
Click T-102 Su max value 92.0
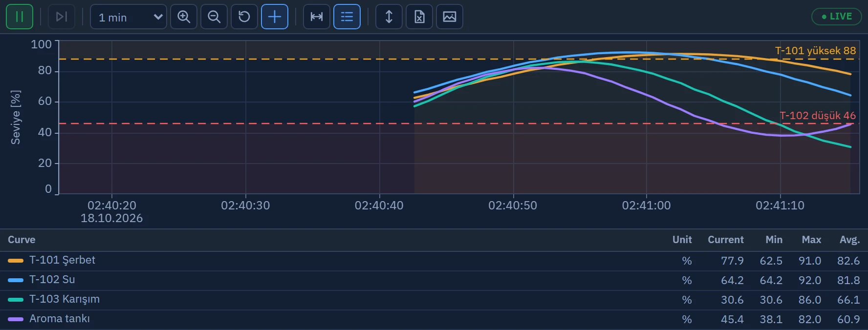pos(810,280)
